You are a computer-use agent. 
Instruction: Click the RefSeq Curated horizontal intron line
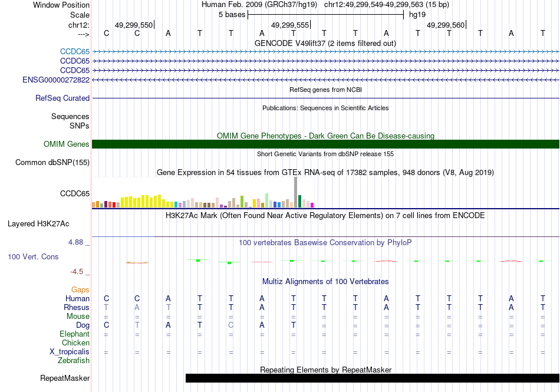click(x=325, y=98)
